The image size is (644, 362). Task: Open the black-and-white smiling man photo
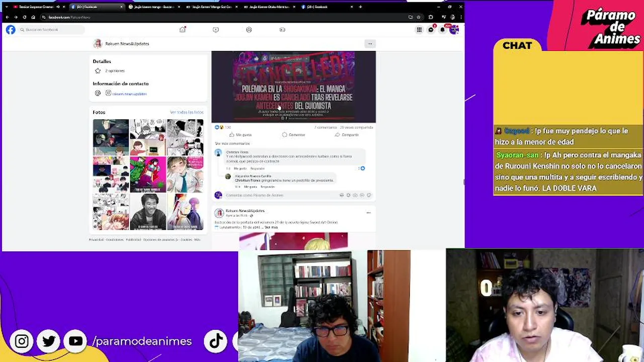[148, 212]
